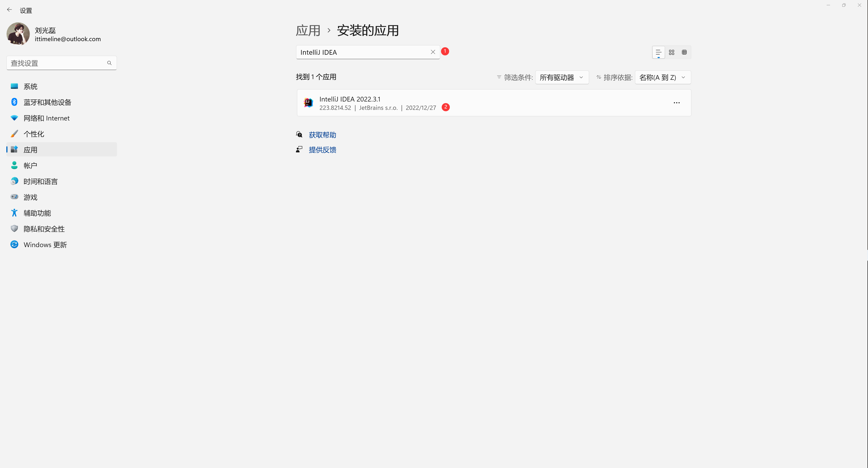Viewport: 868px width, 468px height.
Task: Click the user name 刘光磊
Action: coord(45,30)
